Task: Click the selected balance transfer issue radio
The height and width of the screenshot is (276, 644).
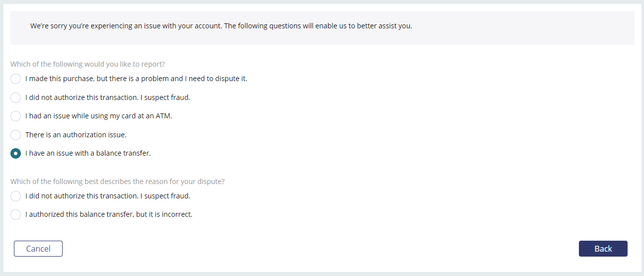Action: tap(16, 154)
